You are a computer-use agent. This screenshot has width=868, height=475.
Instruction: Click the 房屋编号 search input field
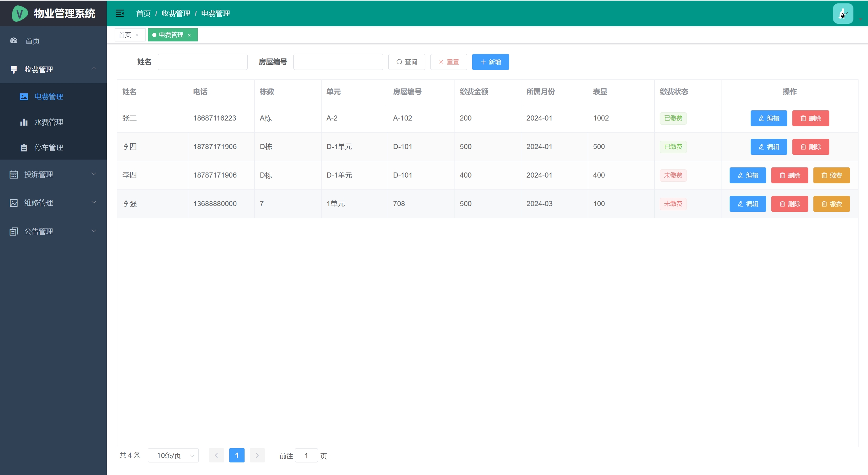pyautogui.click(x=338, y=62)
